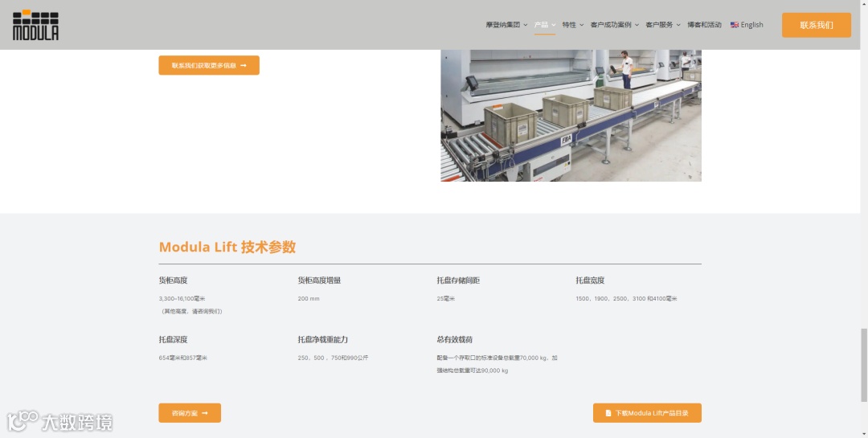This screenshot has width=868, height=438.
Task: Expand the 产品 dropdown chevron
Action: click(554, 25)
